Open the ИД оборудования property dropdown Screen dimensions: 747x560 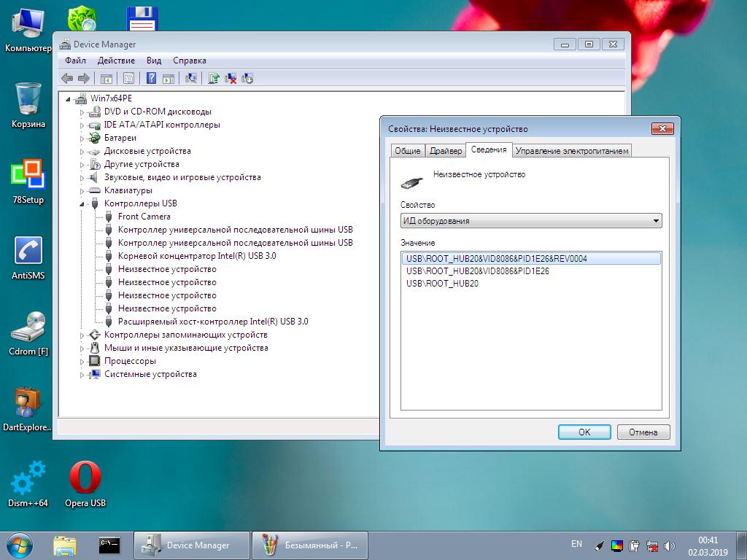click(531, 221)
